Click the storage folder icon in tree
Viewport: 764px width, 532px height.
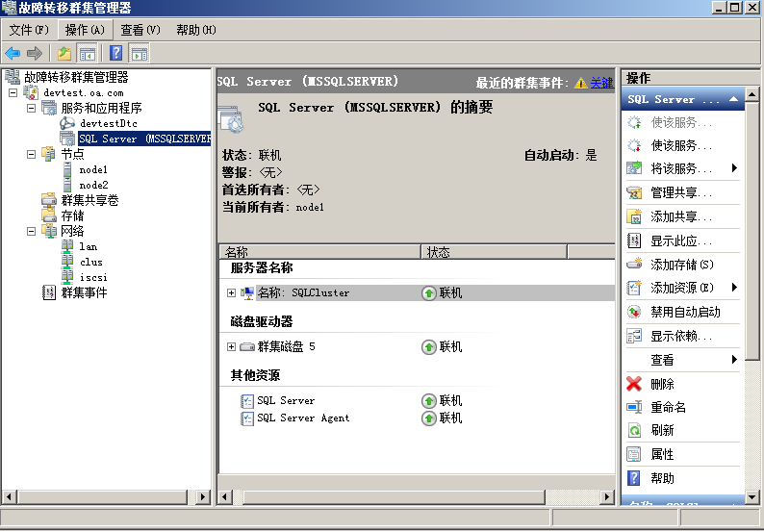[49, 215]
